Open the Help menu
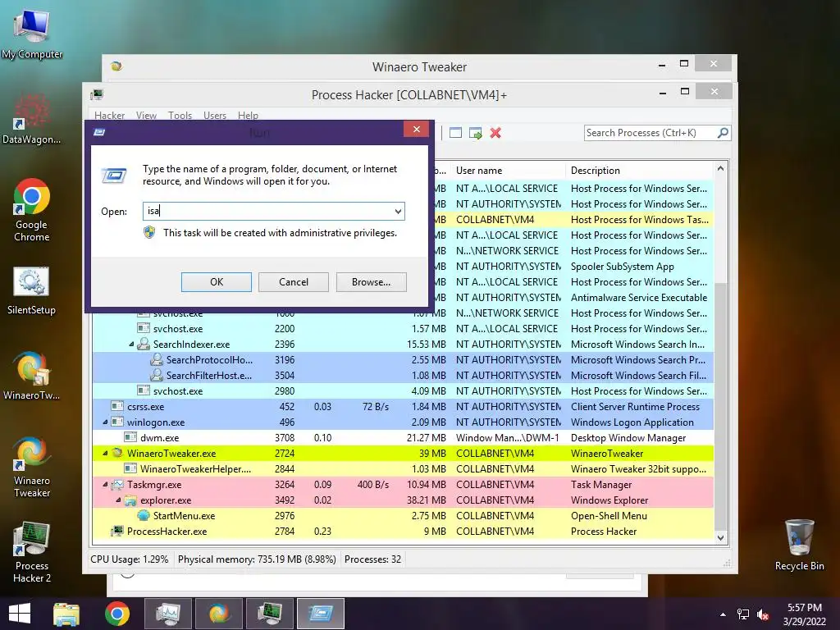 [x=248, y=115]
